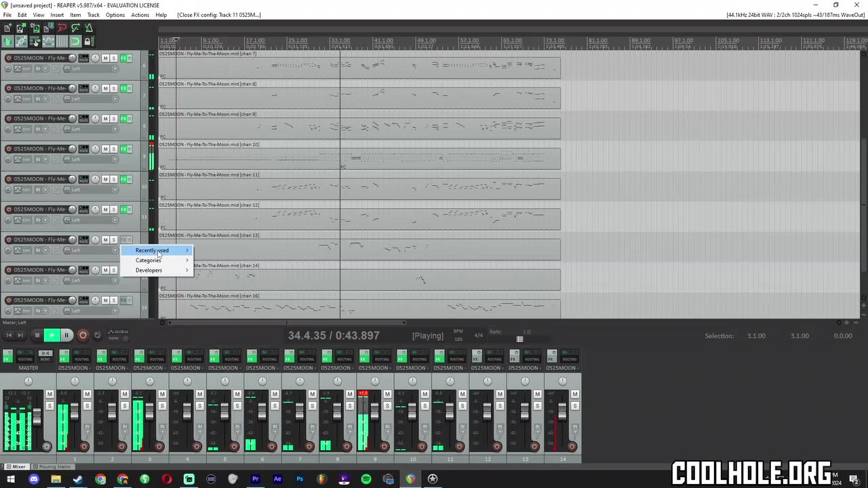Screen dimensions: 868x488
Task: Toggle auto-crossfade in the toolbar
Action: point(7,41)
